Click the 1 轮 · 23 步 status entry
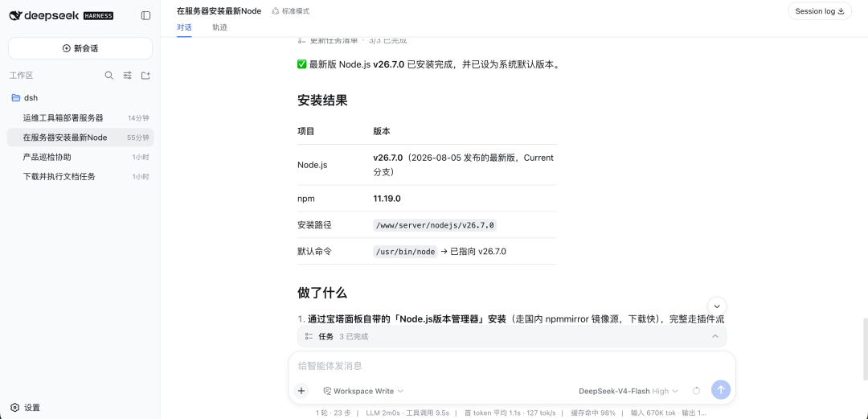The image size is (868, 419). 333,413
